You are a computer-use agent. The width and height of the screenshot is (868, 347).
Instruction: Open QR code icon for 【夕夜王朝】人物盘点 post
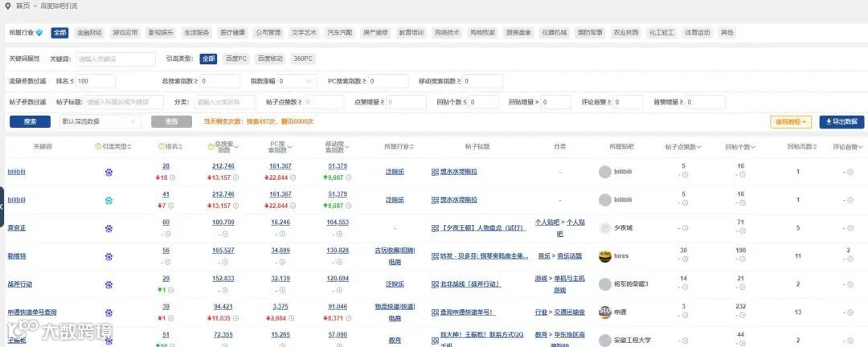pos(435,228)
